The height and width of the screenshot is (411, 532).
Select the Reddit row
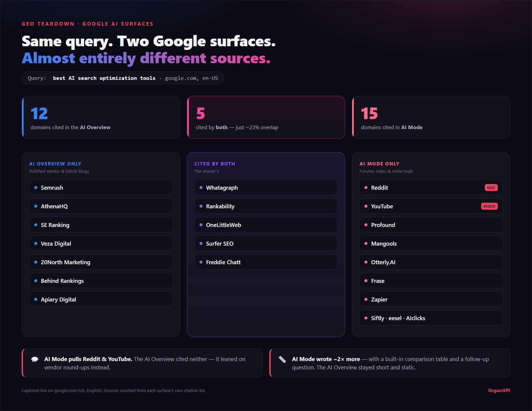click(431, 188)
